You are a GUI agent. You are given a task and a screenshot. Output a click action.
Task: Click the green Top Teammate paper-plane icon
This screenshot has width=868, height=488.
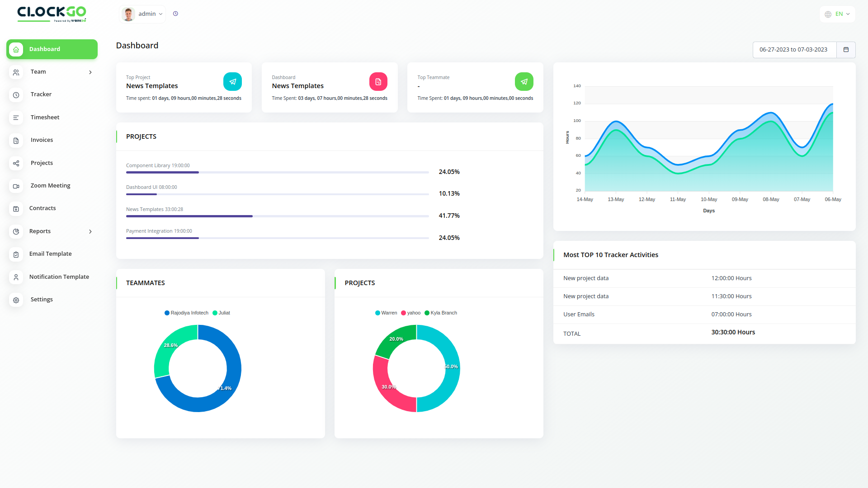[x=524, y=82]
